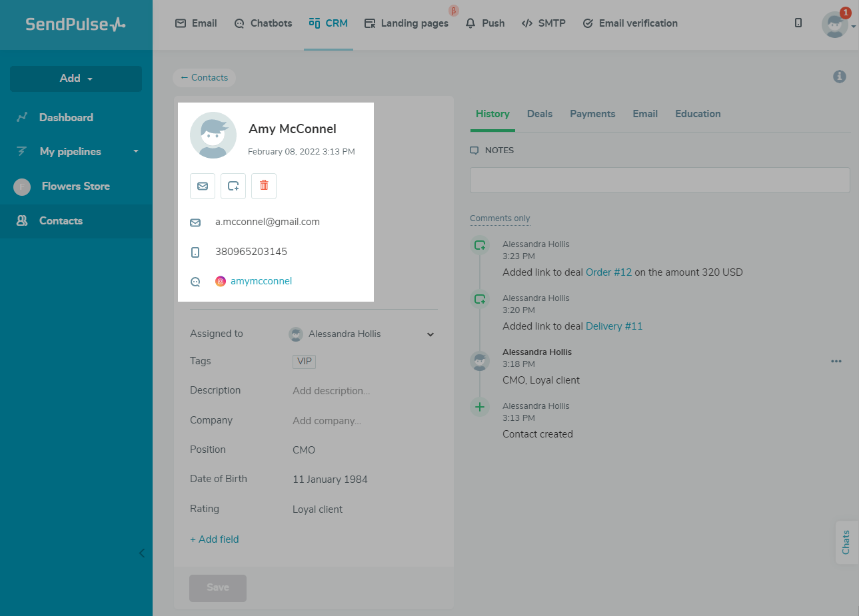Open options menu on CMO note
Image resolution: width=859 pixels, height=616 pixels.
[x=836, y=361]
